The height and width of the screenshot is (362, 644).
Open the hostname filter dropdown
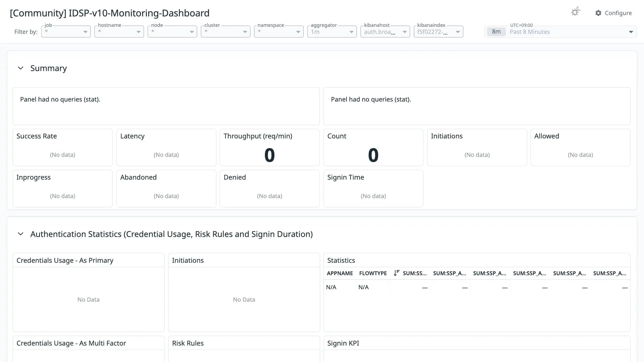119,32
